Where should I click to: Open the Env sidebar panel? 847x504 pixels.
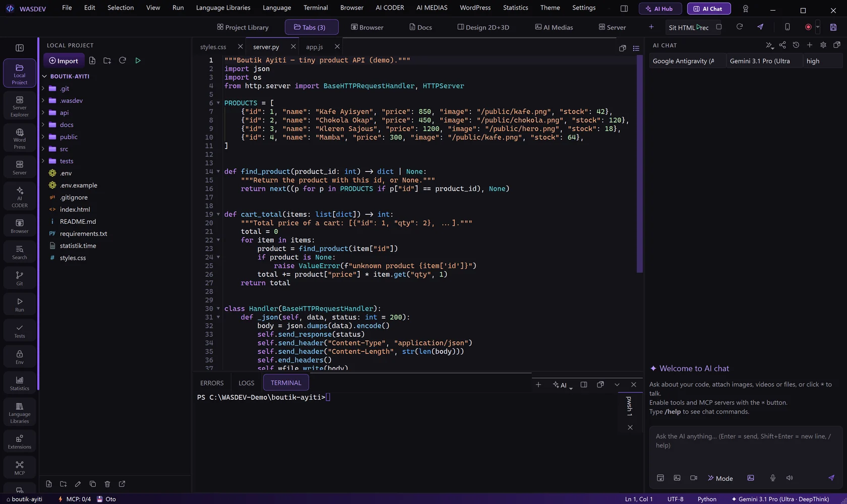20,357
